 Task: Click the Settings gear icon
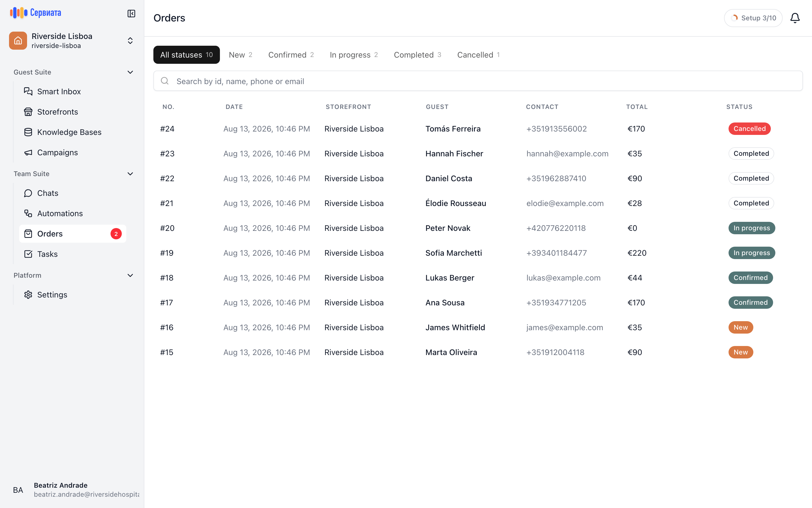click(x=28, y=295)
